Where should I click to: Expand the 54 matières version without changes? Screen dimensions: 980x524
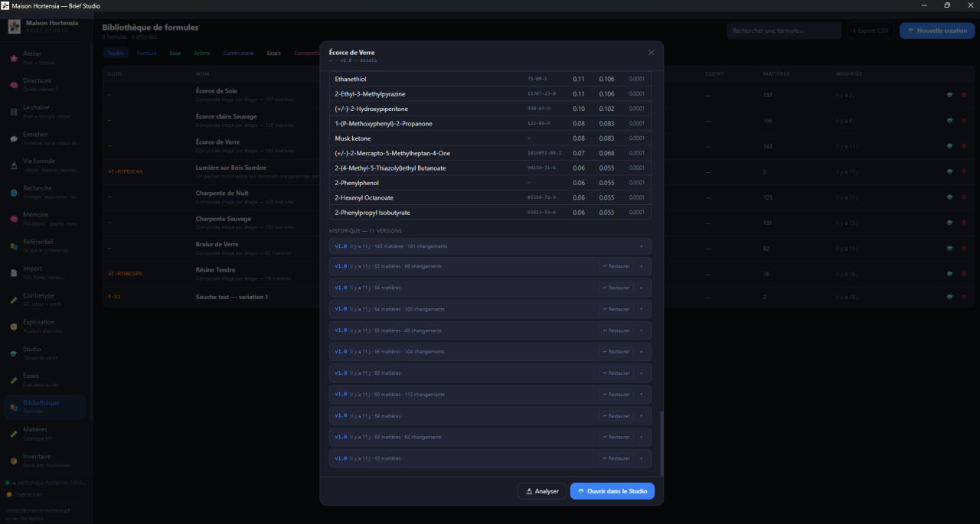(x=641, y=288)
